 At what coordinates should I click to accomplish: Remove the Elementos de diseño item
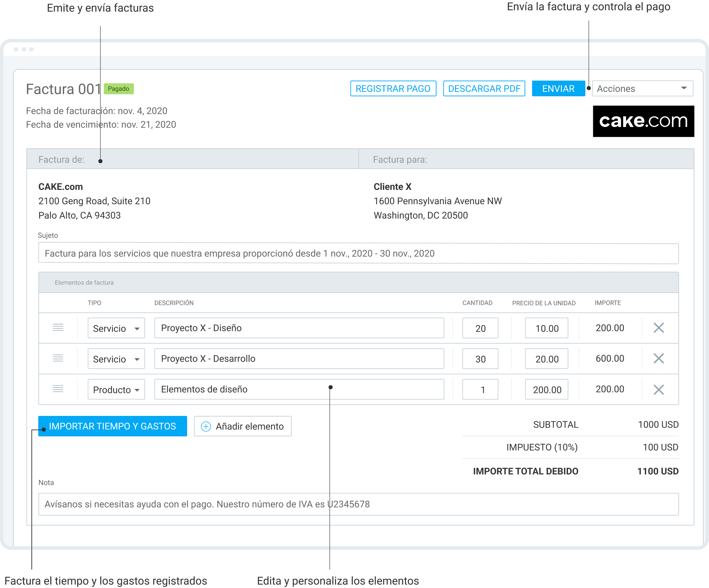pos(658,390)
